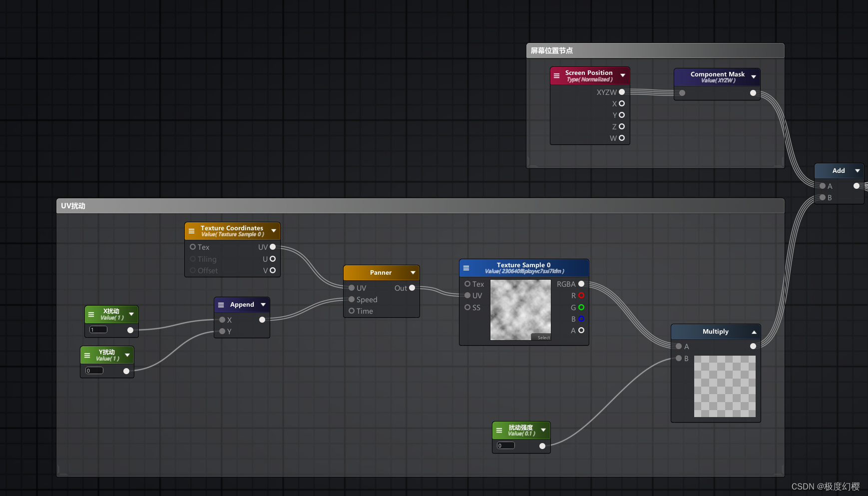Click the Texture Sample A alpha output port
This screenshot has width=868, height=496.
[x=581, y=330]
